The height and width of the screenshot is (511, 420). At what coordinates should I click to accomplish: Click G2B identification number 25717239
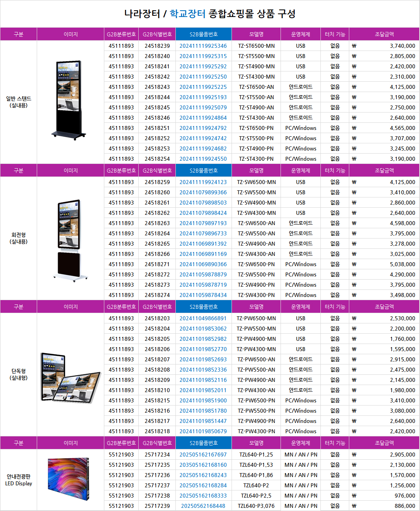(157, 506)
